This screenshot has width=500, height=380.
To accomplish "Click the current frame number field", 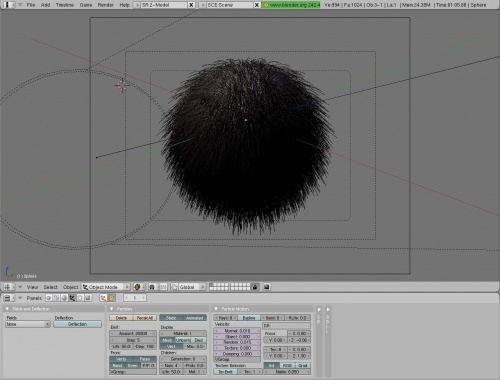I will coord(134,298).
